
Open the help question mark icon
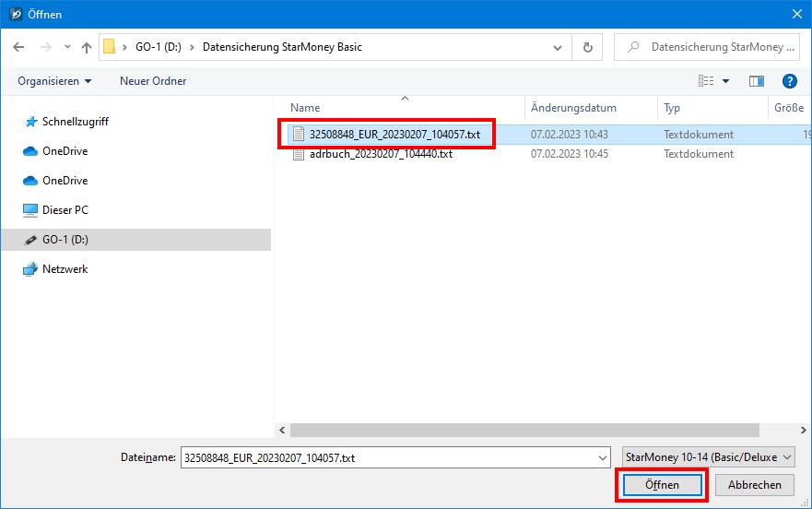click(x=789, y=81)
